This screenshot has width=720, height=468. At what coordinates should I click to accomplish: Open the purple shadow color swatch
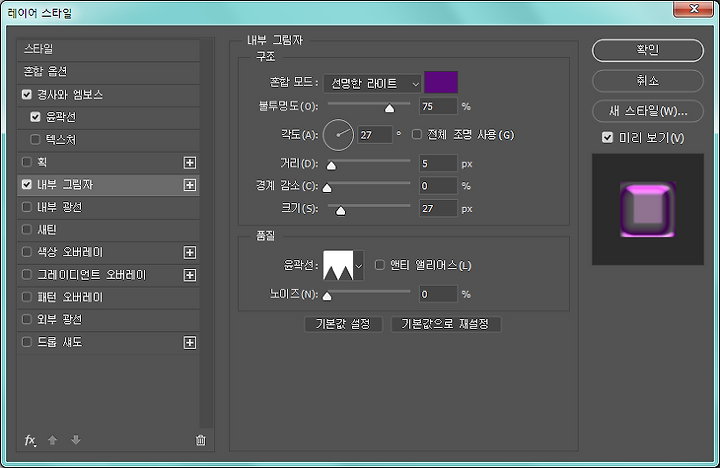441,82
